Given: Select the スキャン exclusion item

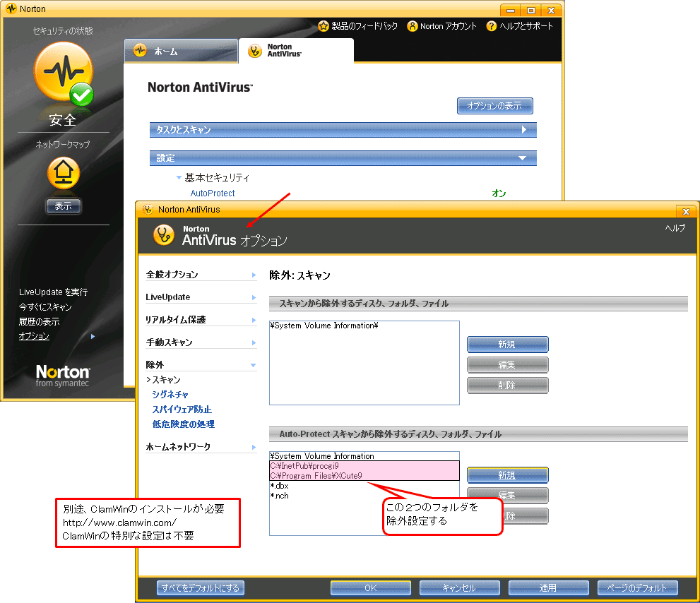Looking at the screenshot, I should point(167,380).
